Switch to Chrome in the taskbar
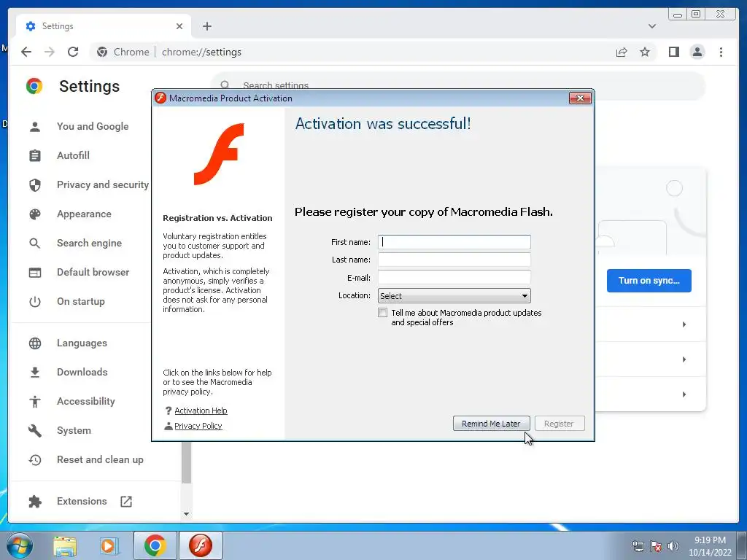Screen dimensions: 747x560 coord(155,545)
